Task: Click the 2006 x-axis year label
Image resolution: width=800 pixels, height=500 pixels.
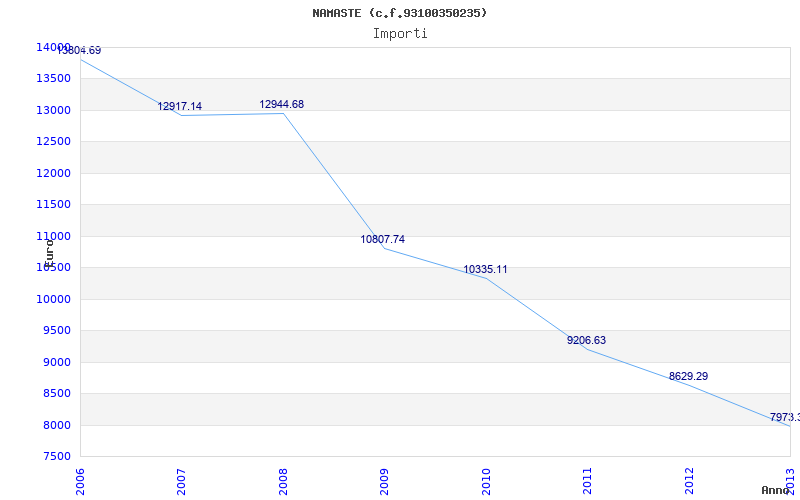Action: (80, 481)
